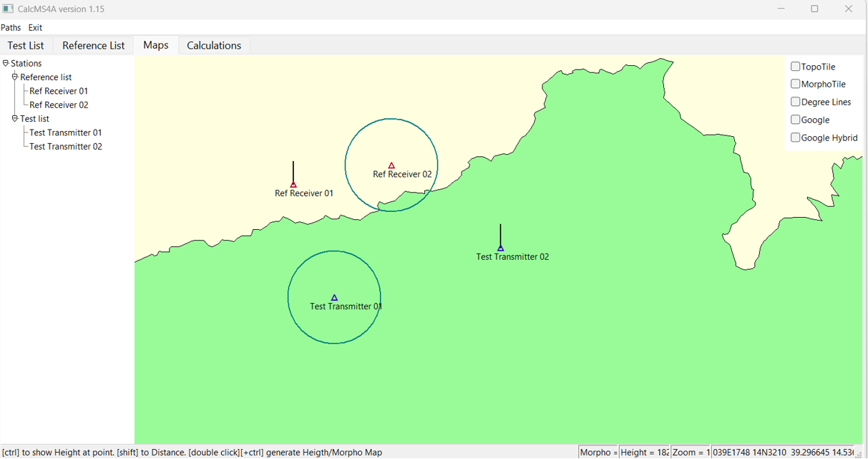Click the CalcMS4A app icon in title bar
The width and height of the screenshot is (868, 459).
pos(8,9)
